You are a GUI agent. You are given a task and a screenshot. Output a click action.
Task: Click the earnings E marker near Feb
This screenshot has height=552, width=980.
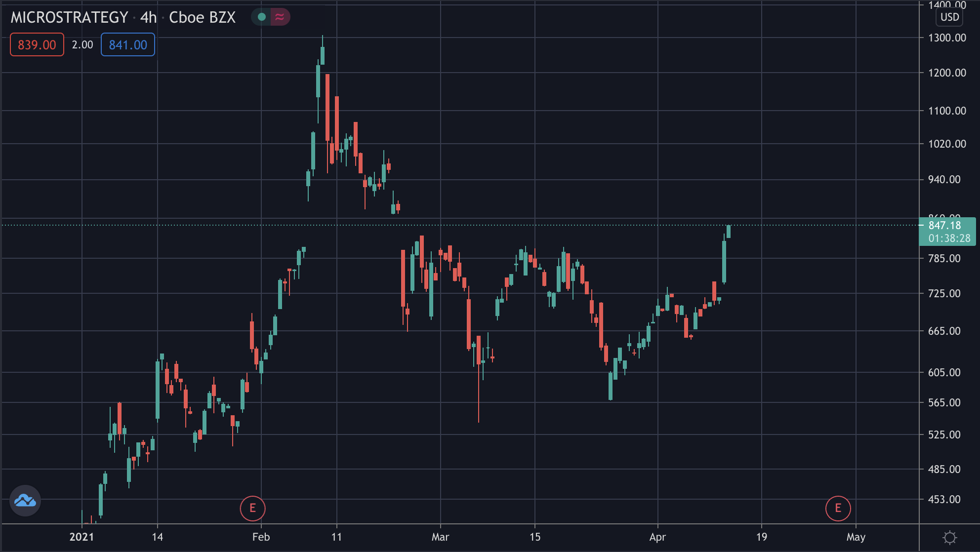(253, 508)
